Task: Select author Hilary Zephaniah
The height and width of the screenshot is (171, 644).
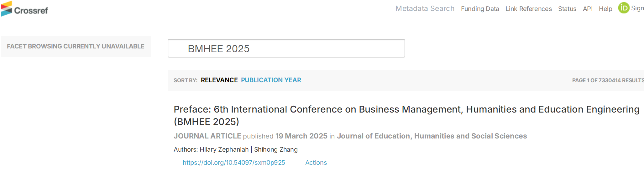Action: [224, 150]
